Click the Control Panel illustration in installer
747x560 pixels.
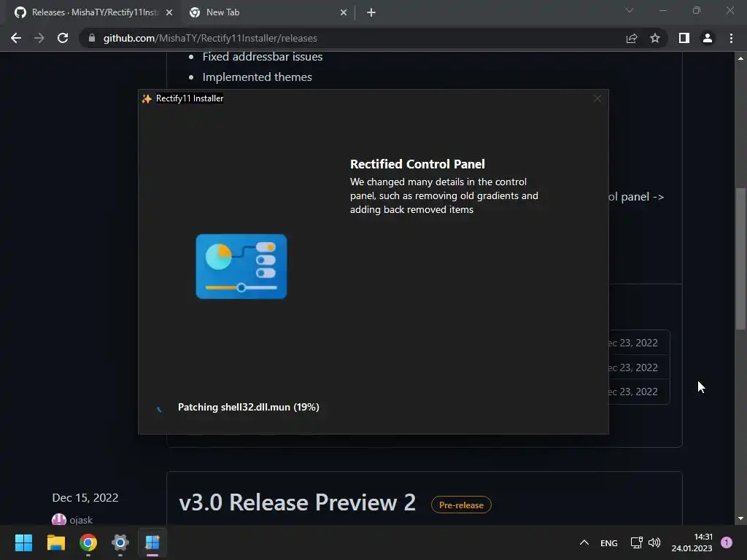(x=241, y=266)
